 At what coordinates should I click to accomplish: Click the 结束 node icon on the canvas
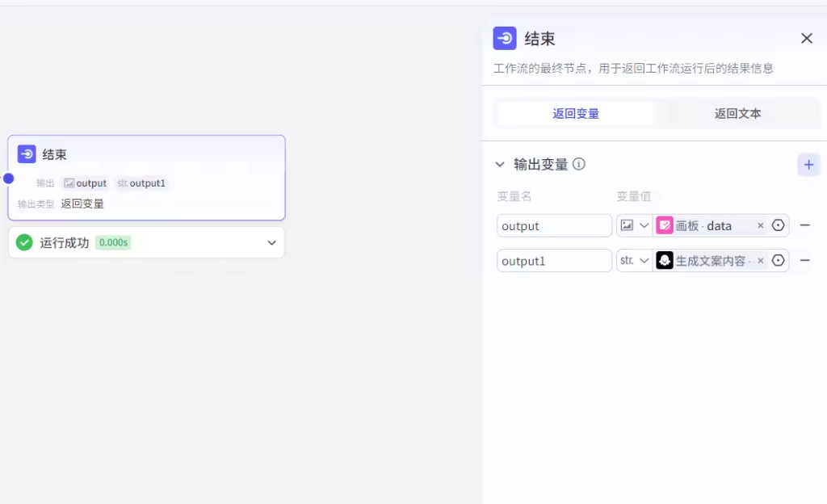pyautogui.click(x=27, y=154)
